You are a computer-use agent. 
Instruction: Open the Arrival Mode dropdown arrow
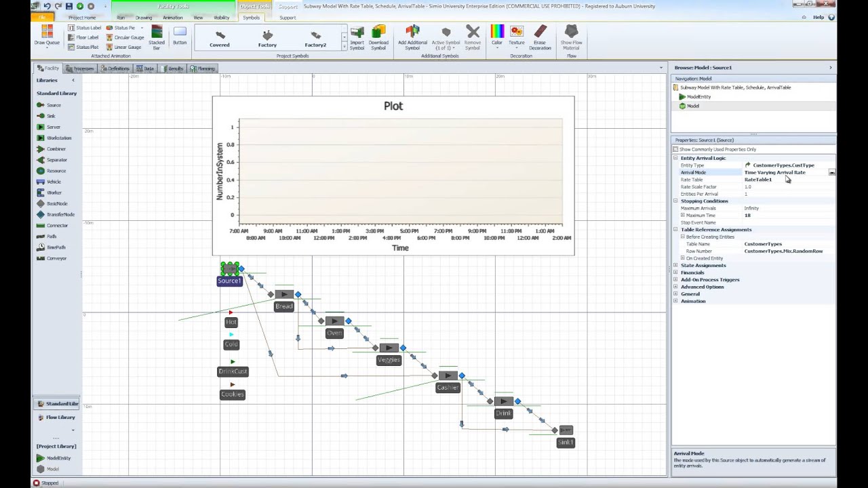point(831,173)
